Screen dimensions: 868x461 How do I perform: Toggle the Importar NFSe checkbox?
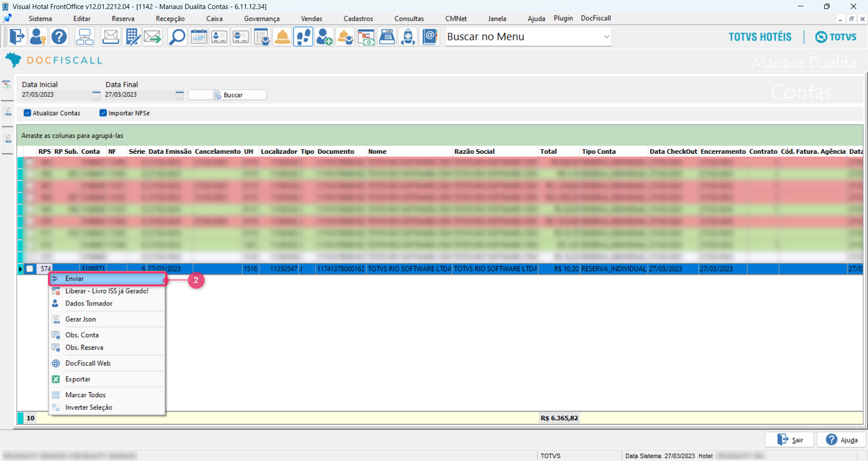pyautogui.click(x=103, y=113)
